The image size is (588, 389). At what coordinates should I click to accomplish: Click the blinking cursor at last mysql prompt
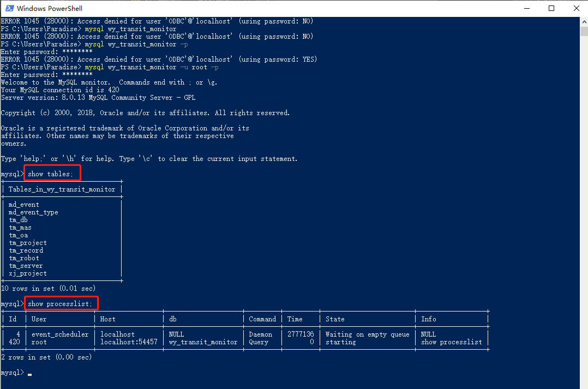click(29, 374)
